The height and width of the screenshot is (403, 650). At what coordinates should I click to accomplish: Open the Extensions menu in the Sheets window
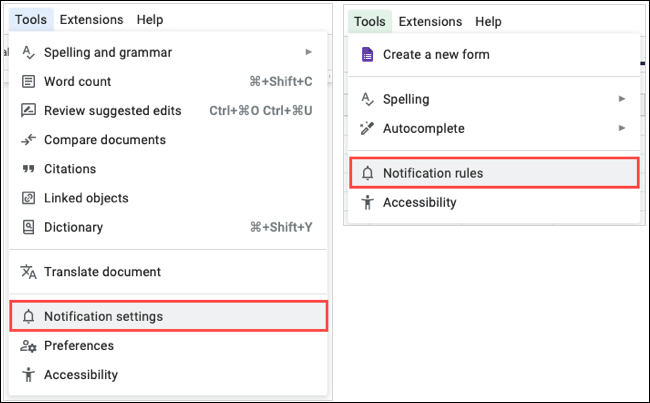[430, 22]
